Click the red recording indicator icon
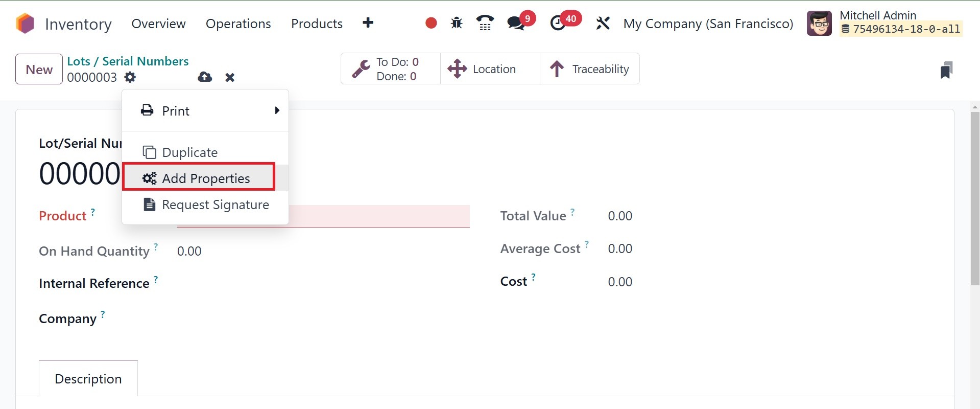 (x=431, y=23)
